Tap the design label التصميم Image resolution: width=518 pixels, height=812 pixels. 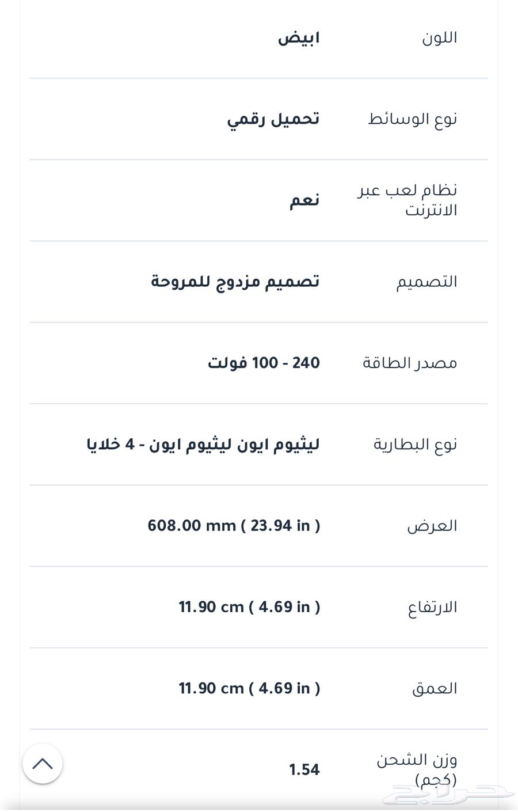(x=426, y=282)
